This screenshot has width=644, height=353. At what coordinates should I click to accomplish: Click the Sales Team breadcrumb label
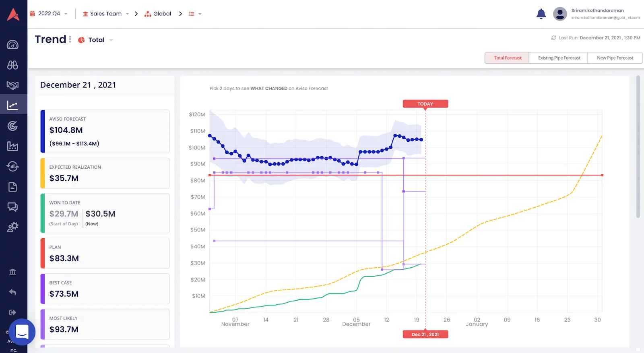[106, 14]
